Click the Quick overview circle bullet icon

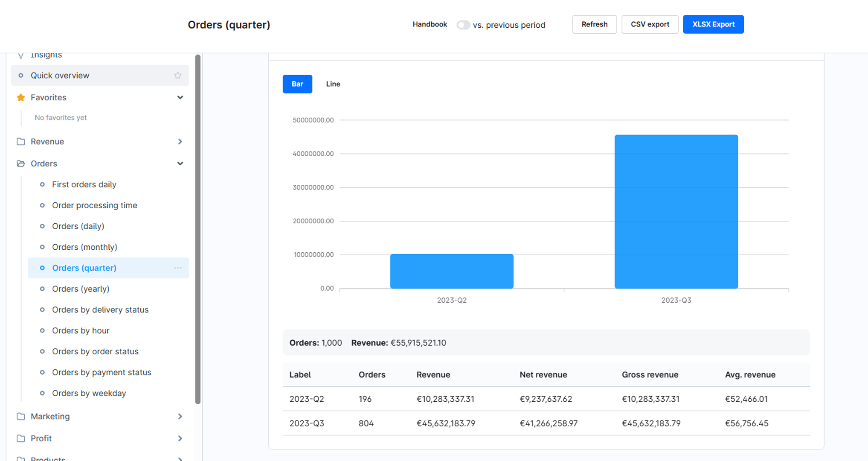point(20,76)
